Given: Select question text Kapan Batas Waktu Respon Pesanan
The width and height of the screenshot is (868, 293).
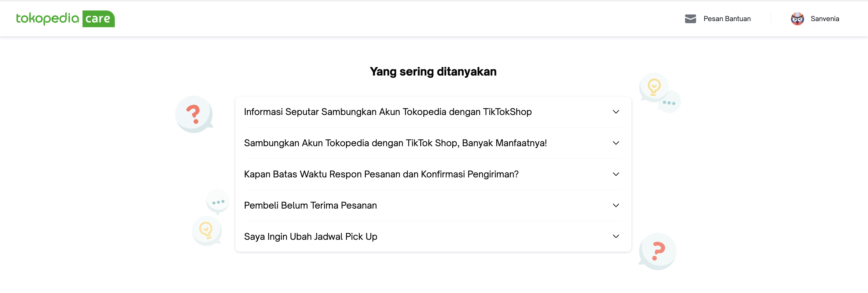Looking at the screenshot, I should tap(381, 174).
